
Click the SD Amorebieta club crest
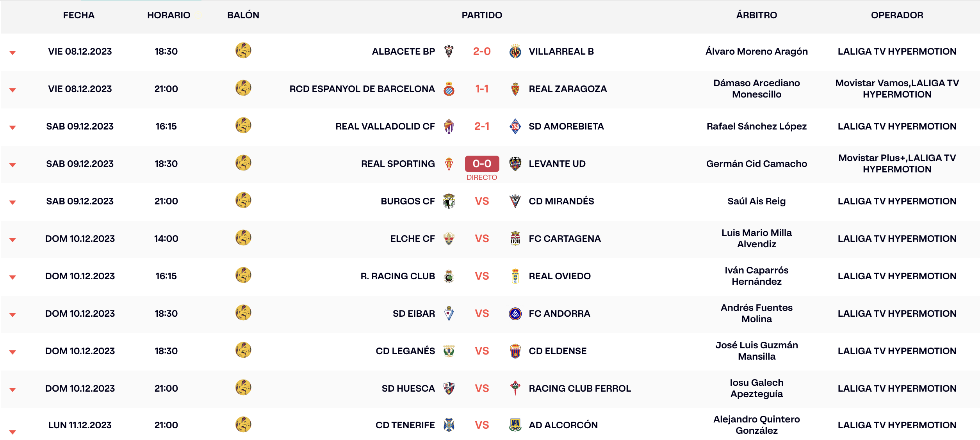(515, 126)
